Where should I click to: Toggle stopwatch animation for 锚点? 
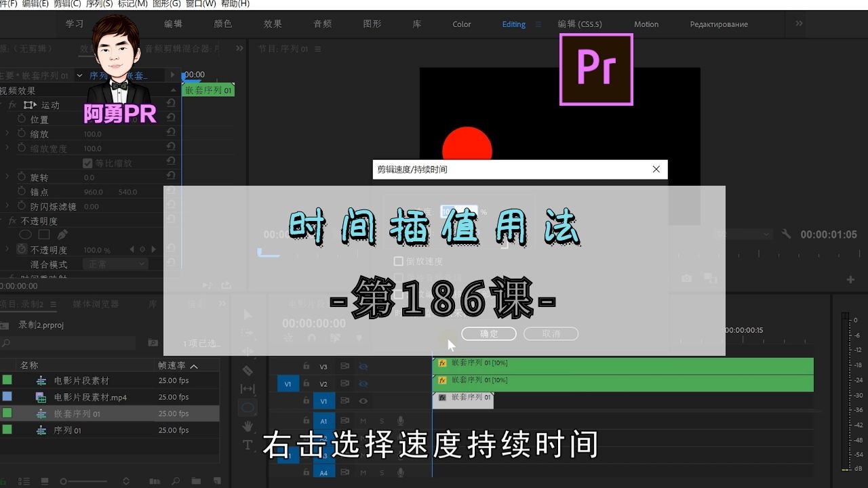coord(22,192)
